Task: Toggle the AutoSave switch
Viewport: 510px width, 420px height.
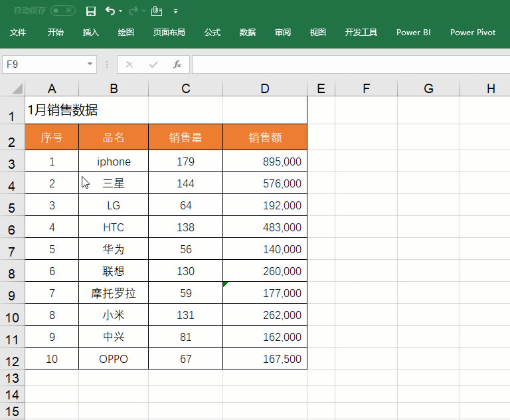Action: tap(63, 11)
